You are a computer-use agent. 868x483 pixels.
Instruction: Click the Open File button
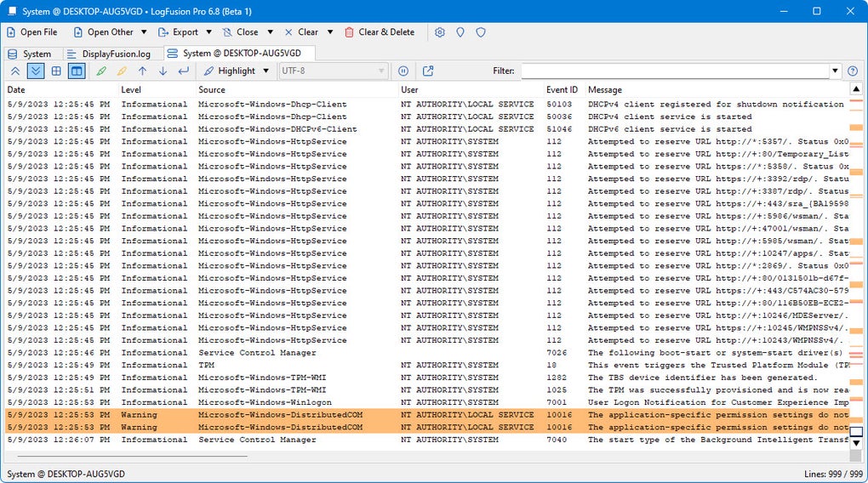[x=31, y=32]
